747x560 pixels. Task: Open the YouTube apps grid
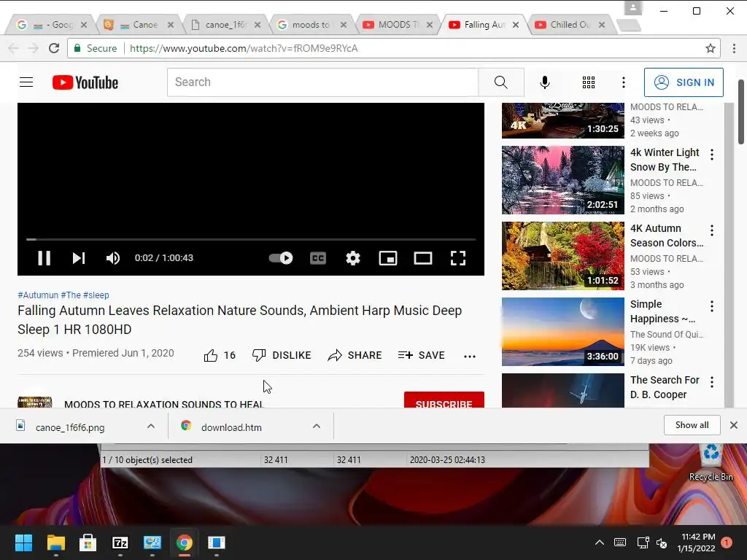tap(589, 82)
